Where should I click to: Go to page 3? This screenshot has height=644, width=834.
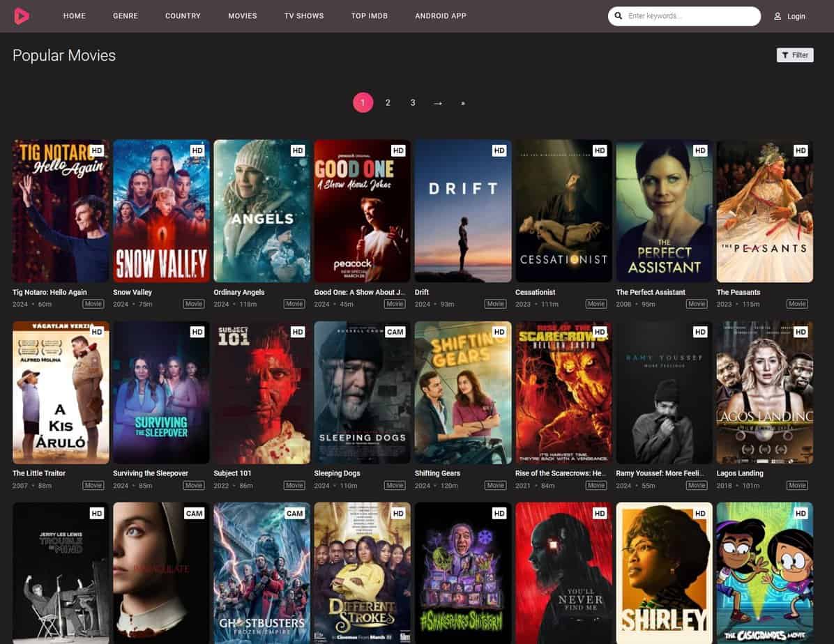413,102
